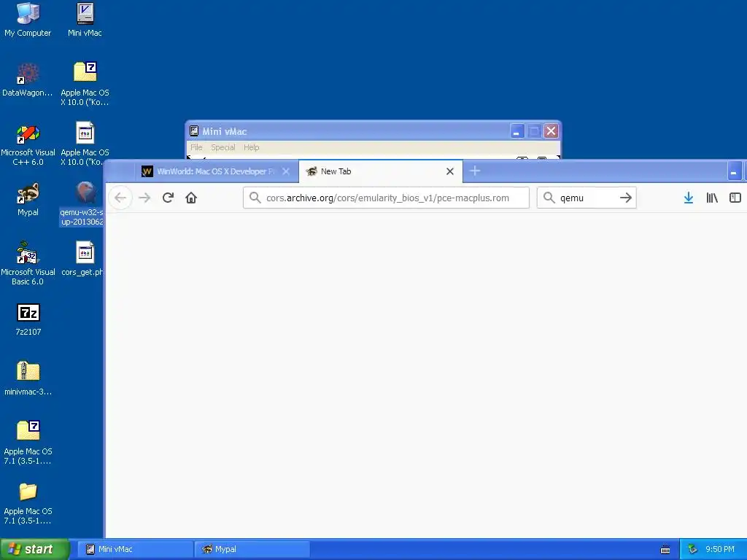Select the Apple Mac OS X 10.0 file icon below the 7z folder

(85, 144)
